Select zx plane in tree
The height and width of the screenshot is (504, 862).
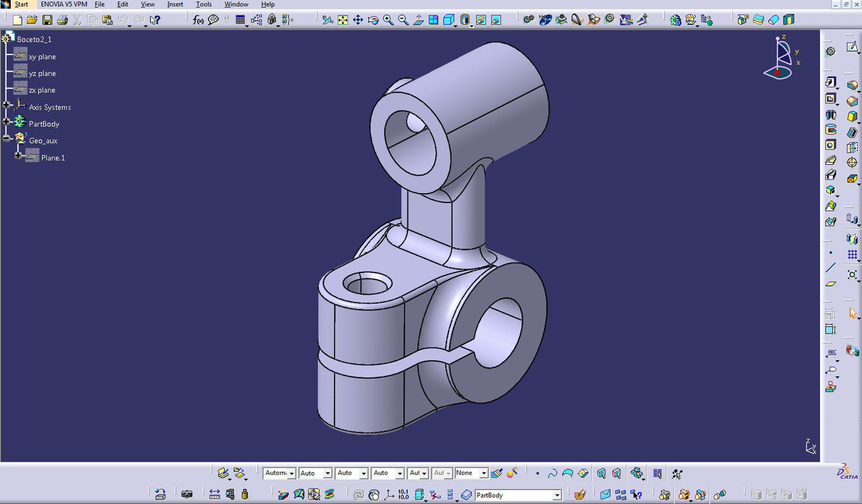[x=42, y=90]
